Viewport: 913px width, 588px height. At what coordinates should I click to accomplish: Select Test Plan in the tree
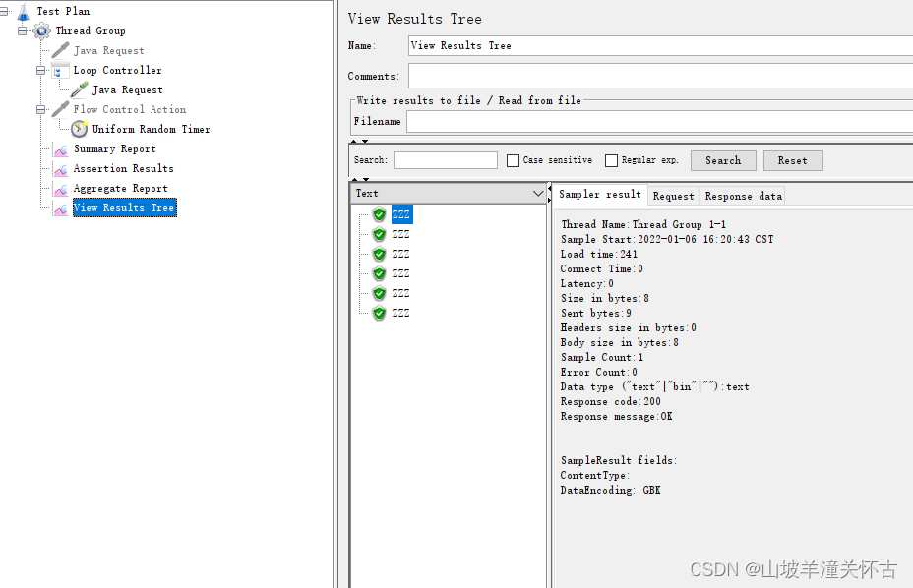(63, 11)
